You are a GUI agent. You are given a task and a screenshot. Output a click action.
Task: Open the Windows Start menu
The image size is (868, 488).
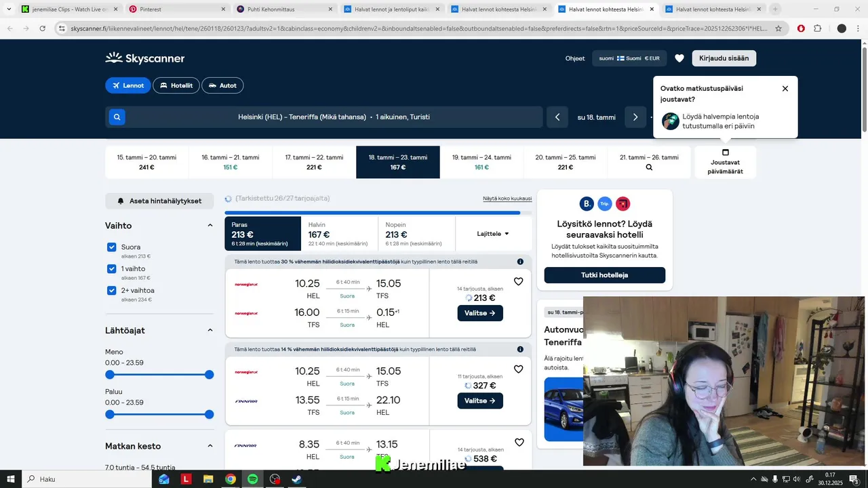point(11,479)
